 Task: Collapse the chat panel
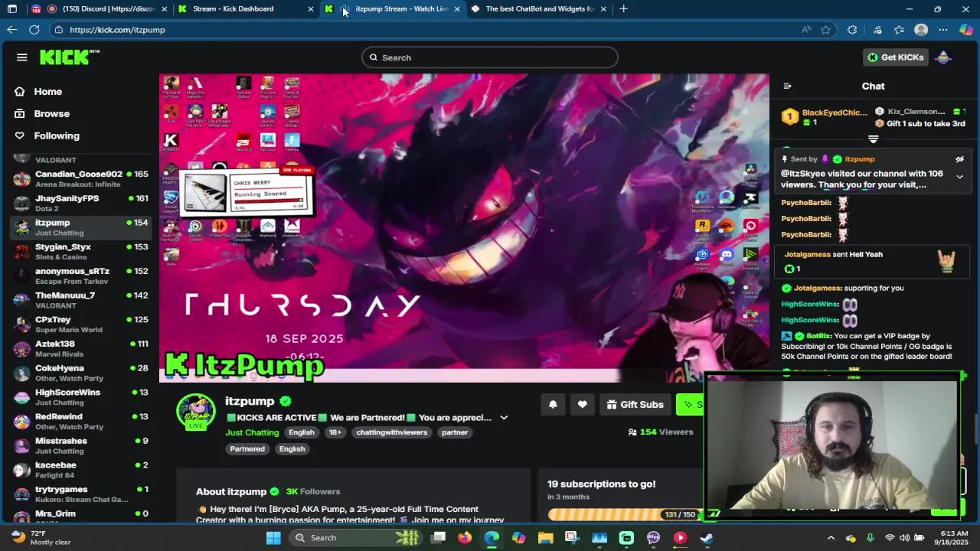tap(787, 86)
